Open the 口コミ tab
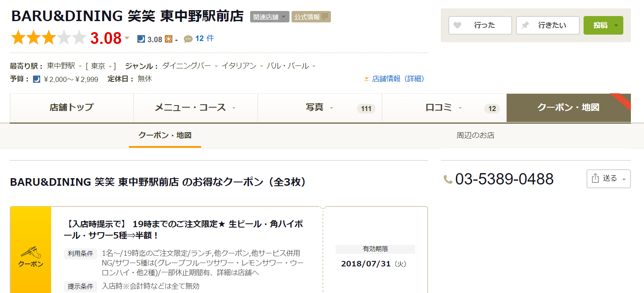This screenshot has height=293, width=644. click(444, 108)
